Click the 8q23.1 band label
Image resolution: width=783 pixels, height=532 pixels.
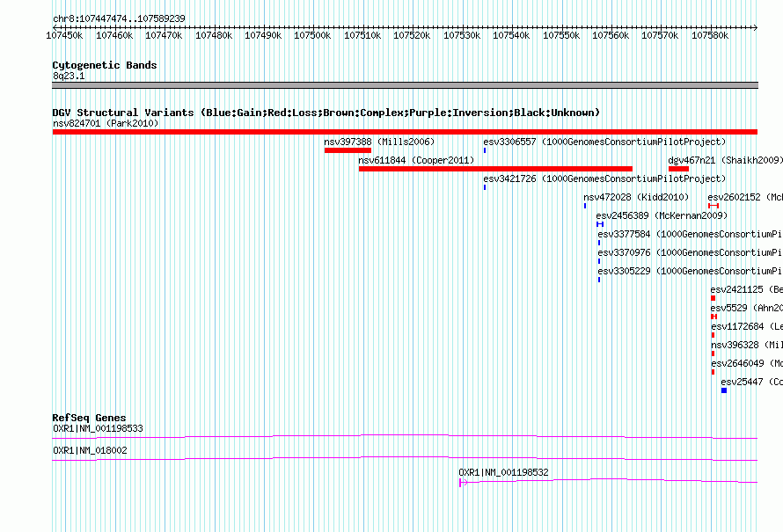[69, 76]
